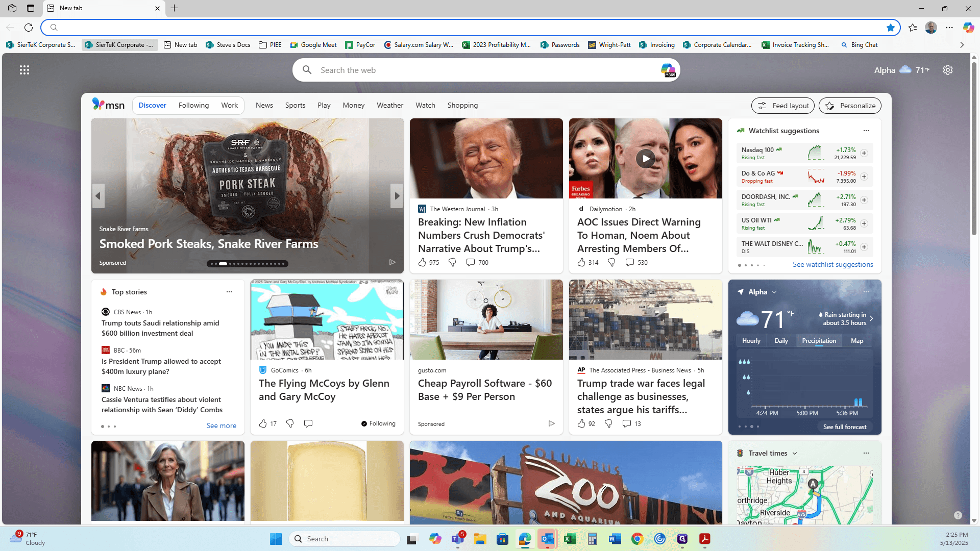Open the Shopping menu item
Image resolution: width=980 pixels, height=551 pixels.
(462, 105)
